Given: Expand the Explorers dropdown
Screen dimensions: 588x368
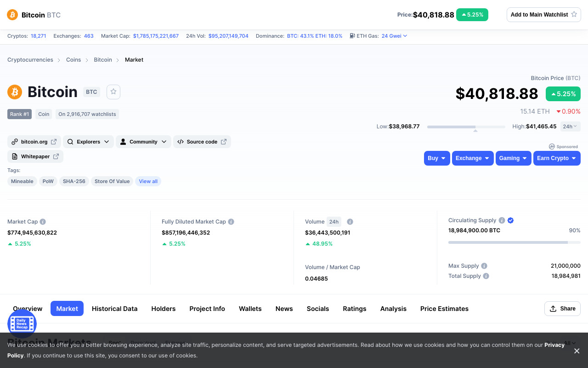Looking at the screenshot, I should pyautogui.click(x=88, y=142).
